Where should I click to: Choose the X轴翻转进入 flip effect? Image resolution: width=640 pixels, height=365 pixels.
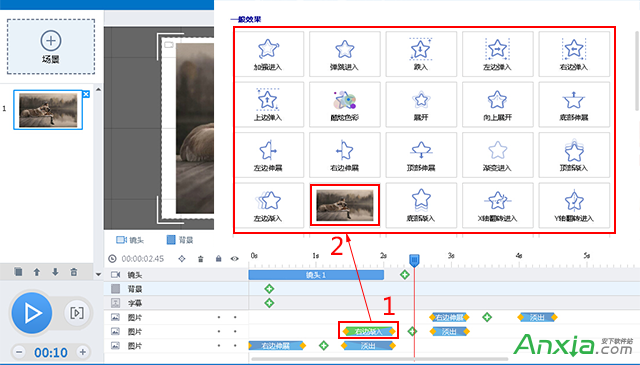click(x=498, y=205)
